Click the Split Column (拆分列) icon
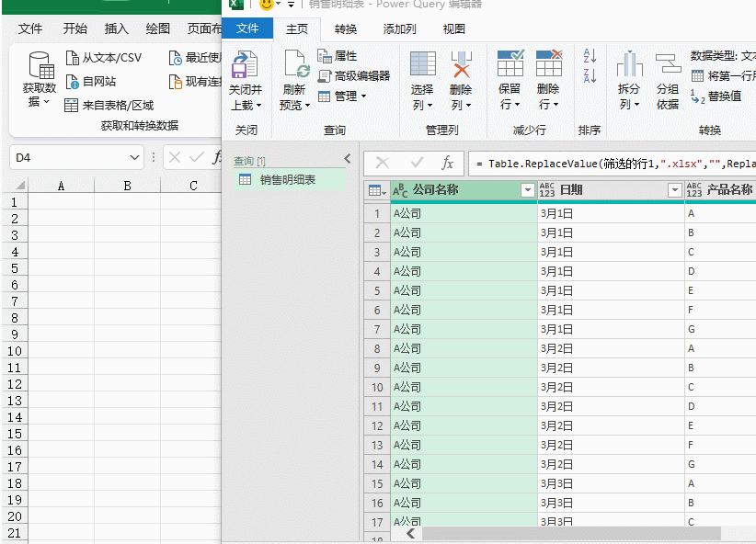Viewport: 756px width, 544px height. pyautogui.click(x=629, y=63)
